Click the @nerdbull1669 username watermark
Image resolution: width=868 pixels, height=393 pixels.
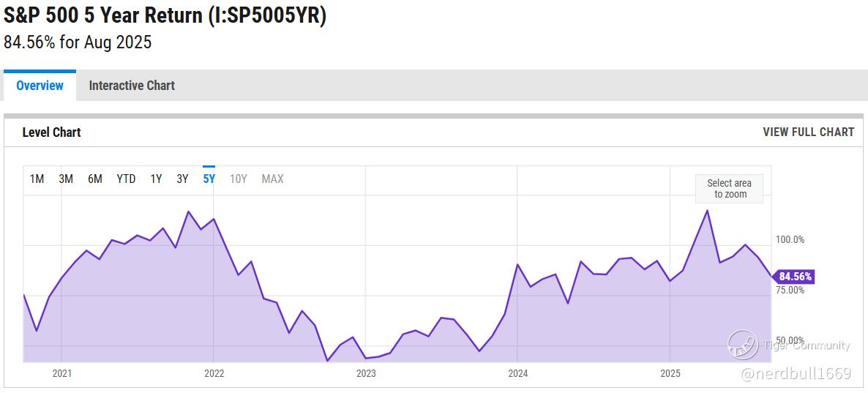[x=796, y=374]
